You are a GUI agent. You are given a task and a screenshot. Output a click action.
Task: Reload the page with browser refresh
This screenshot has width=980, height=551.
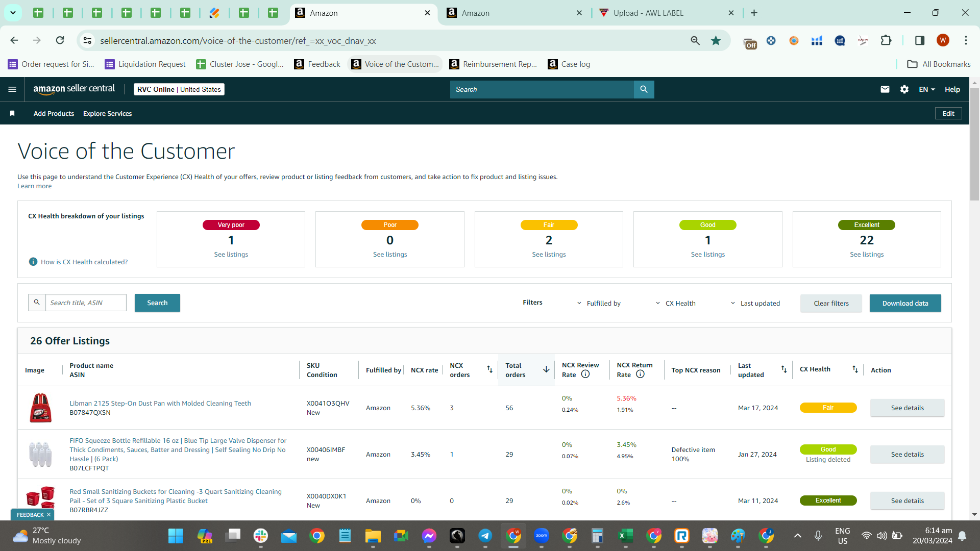pos(60,40)
